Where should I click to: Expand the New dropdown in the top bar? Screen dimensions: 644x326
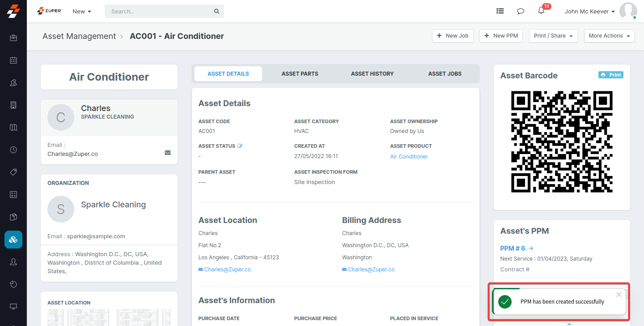(82, 12)
